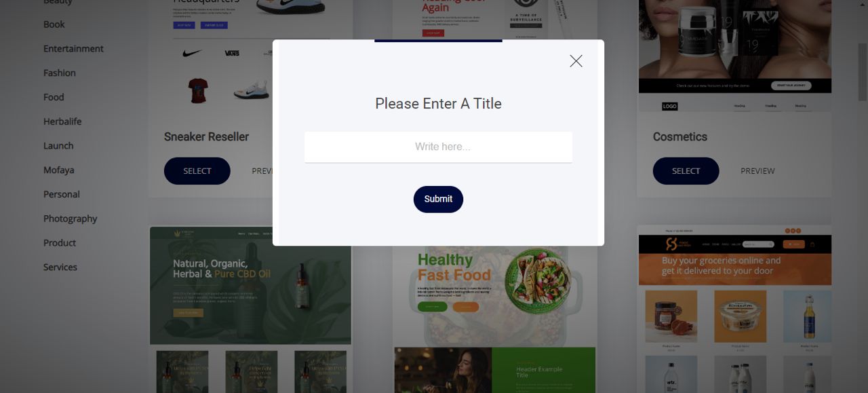Open the Services category

tap(60, 267)
